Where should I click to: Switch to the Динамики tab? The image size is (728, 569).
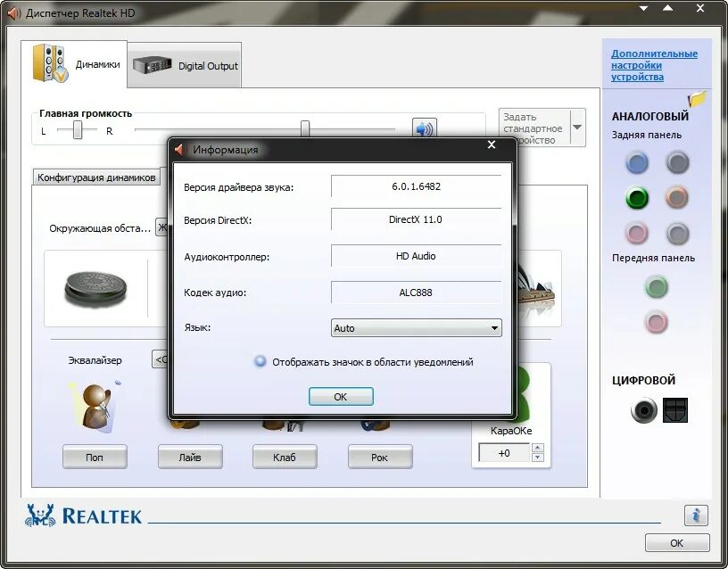pos(74,64)
